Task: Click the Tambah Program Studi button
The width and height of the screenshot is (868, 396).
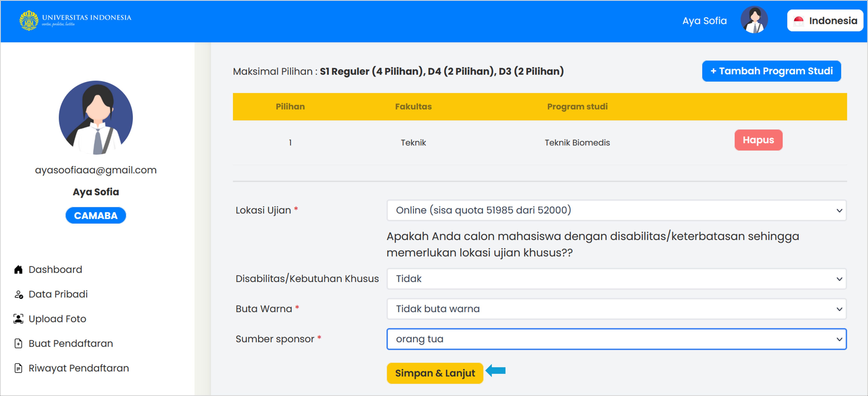Action: (x=771, y=71)
